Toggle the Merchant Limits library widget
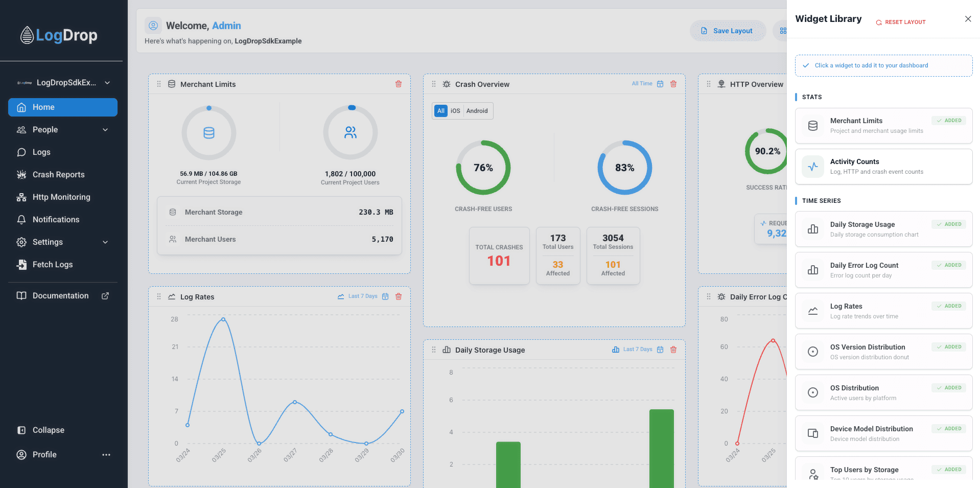 pyautogui.click(x=884, y=126)
